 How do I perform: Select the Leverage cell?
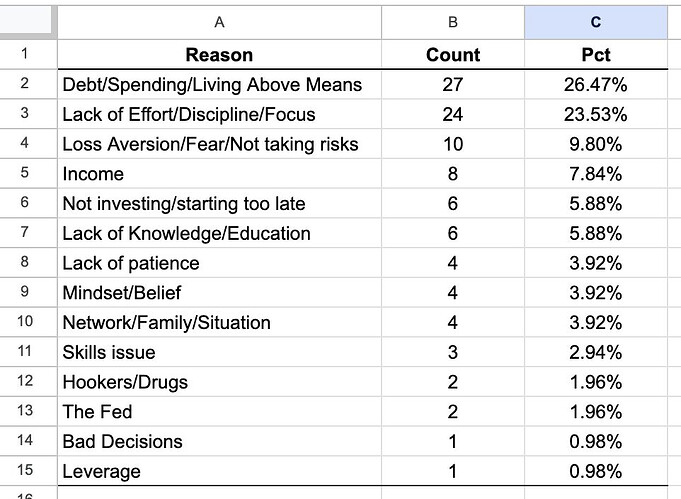pos(219,471)
